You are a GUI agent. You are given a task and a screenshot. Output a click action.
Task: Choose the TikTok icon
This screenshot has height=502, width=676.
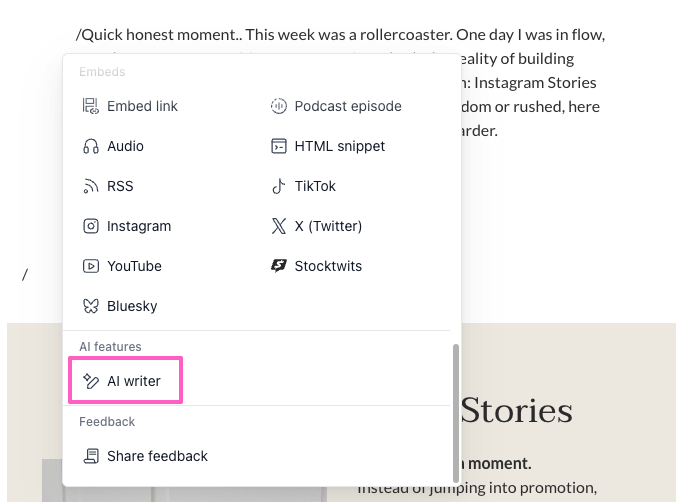(279, 186)
